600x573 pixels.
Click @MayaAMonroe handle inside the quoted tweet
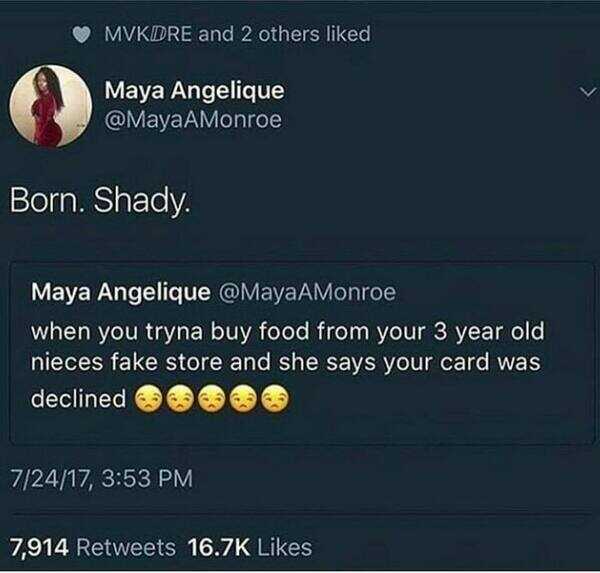point(306,292)
